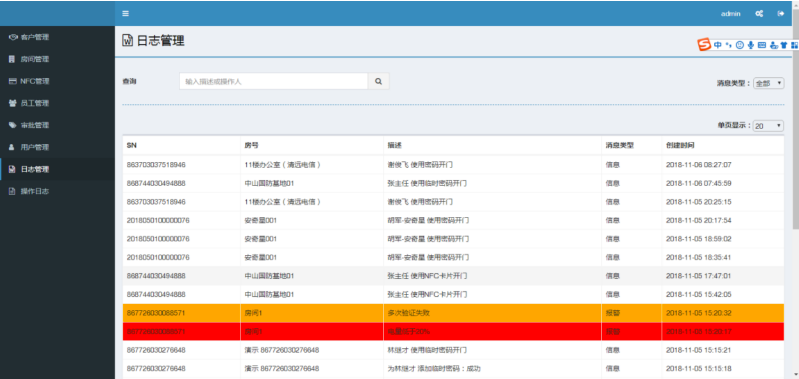Click SN 863703037518946 in 08:27:07 row
The image size is (799, 379).
[156, 165]
